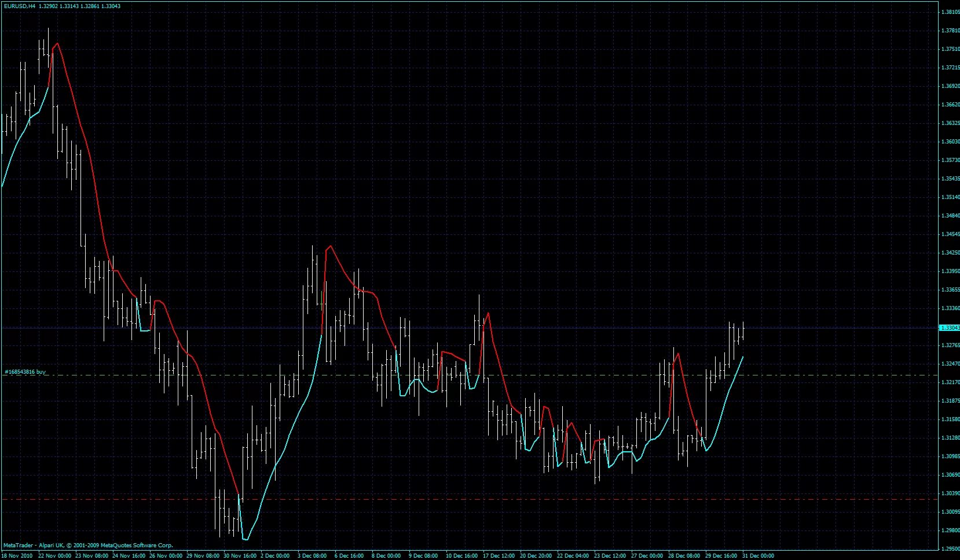960x560 pixels.
Task: Click price label 1.33360 on the axis
Action: [950, 308]
